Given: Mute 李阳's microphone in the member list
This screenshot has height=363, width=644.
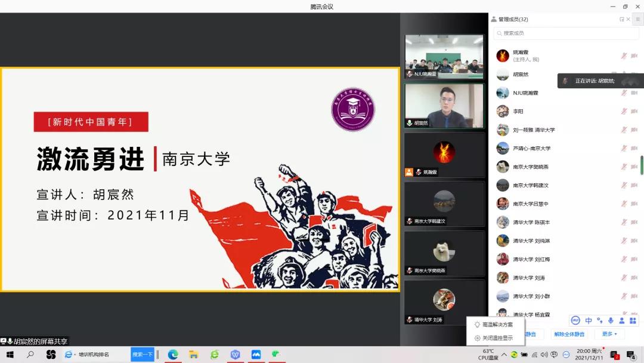Looking at the screenshot, I should (x=624, y=111).
